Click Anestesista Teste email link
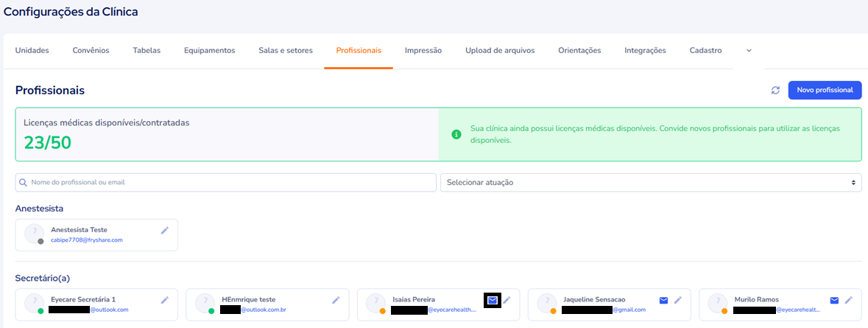This screenshot has width=868, height=328. (87, 240)
